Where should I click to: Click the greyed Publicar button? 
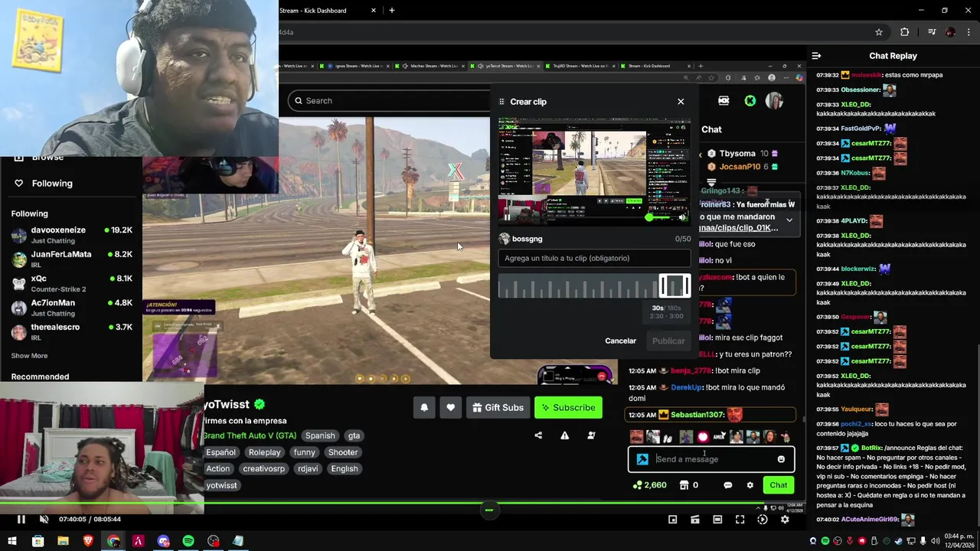[668, 341]
